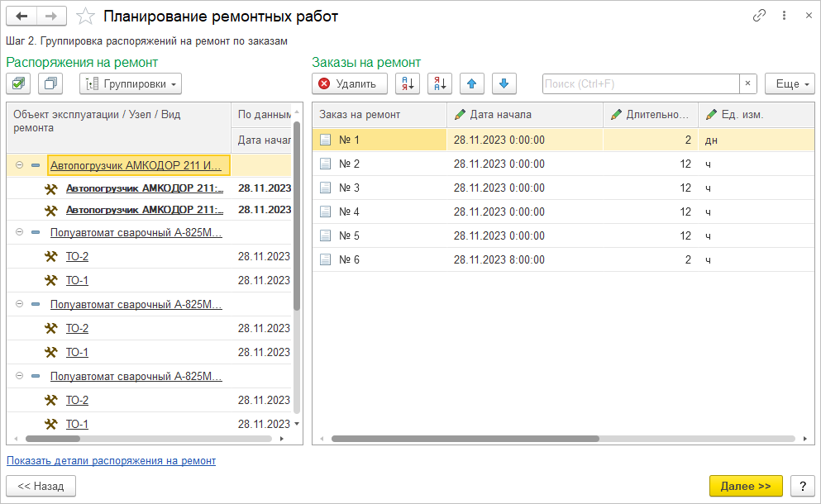
Task: Sort orders descending Я-А
Action: [x=440, y=83]
